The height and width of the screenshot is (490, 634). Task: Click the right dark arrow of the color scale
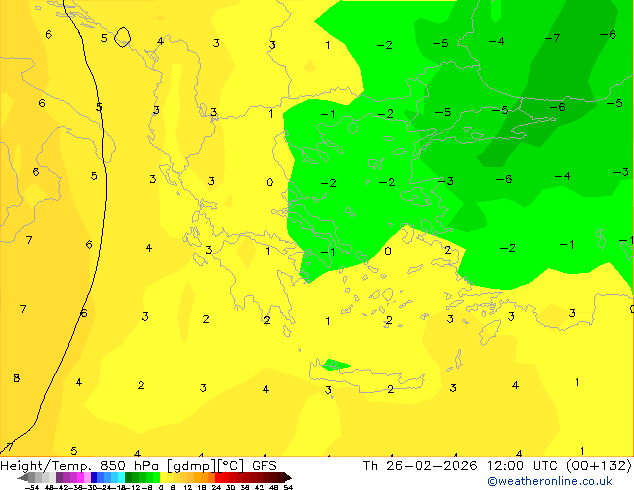[288, 477]
